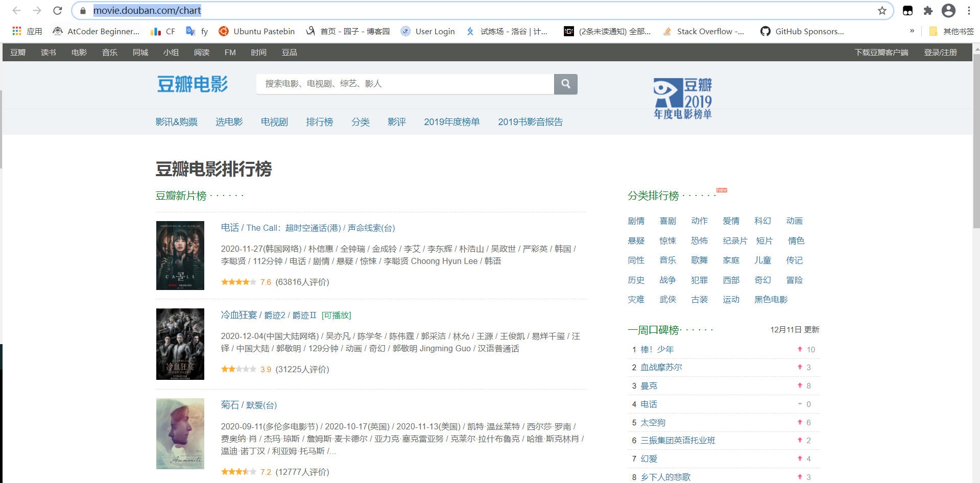Click the 分类排行榜 heading

click(x=653, y=196)
